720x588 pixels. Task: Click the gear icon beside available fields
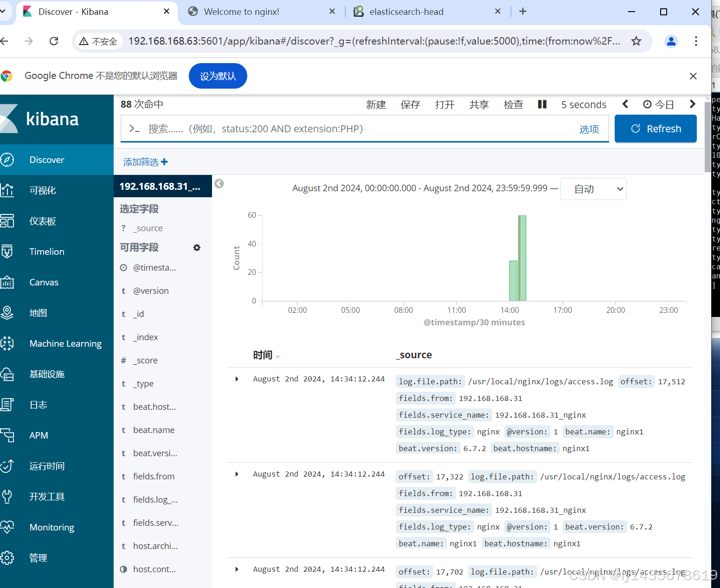197,248
